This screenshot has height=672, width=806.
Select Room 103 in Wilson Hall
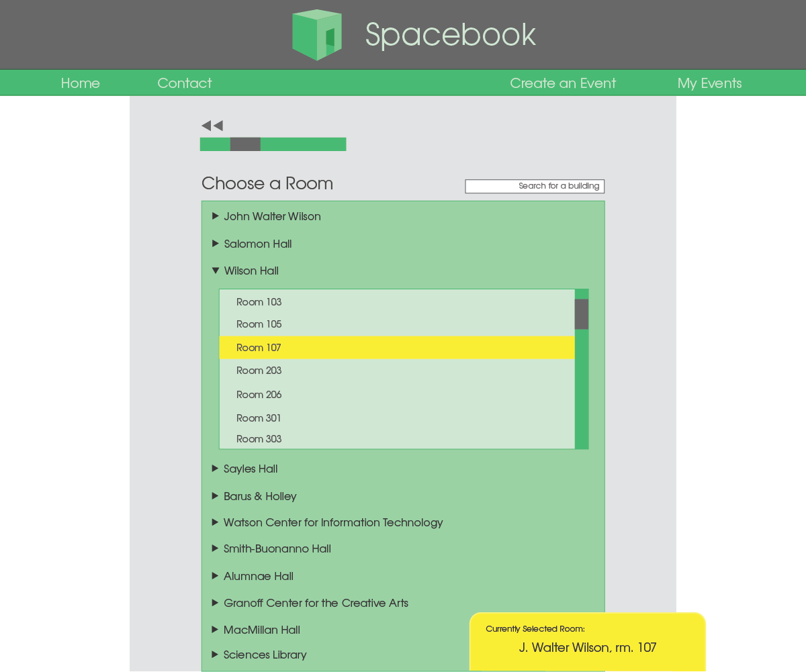coord(259,302)
